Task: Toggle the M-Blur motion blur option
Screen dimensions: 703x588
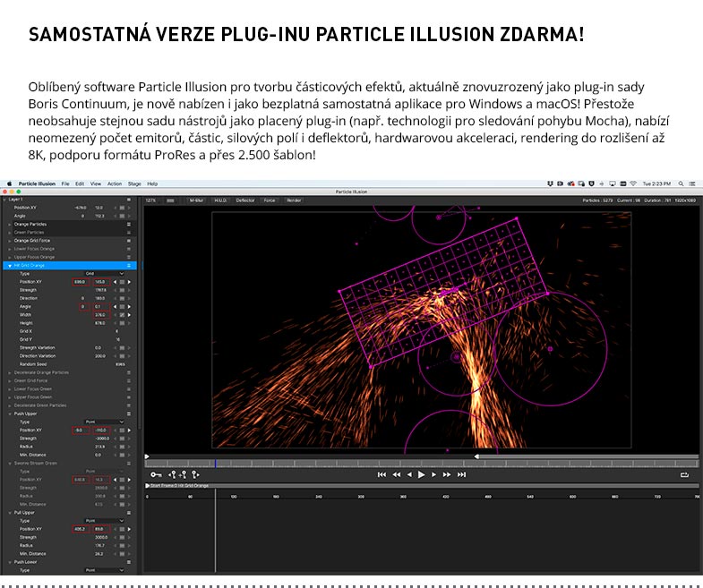Action: (x=196, y=200)
